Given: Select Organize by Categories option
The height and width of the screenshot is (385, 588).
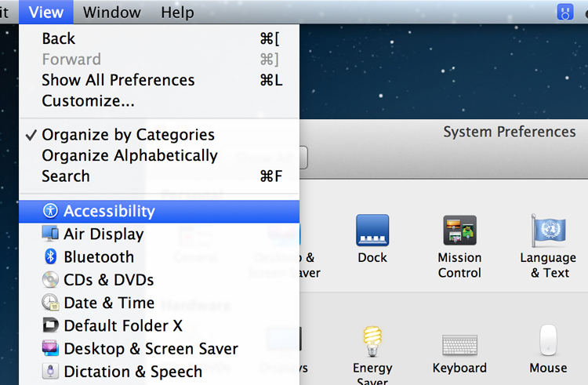Looking at the screenshot, I should tap(159, 135).
